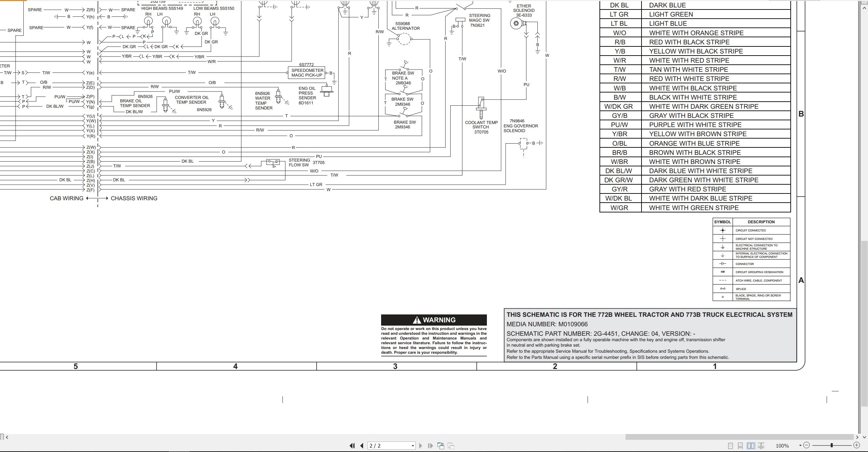Click the CHASSIS WIRING label
The width and height of the screenshot is (868, 452).
(x=134, y=198)
